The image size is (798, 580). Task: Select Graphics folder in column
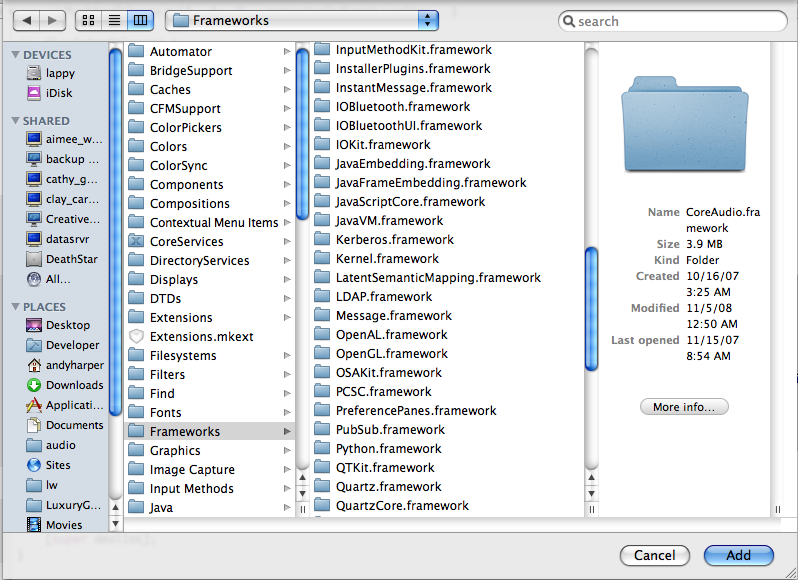(x=210, y=450)
